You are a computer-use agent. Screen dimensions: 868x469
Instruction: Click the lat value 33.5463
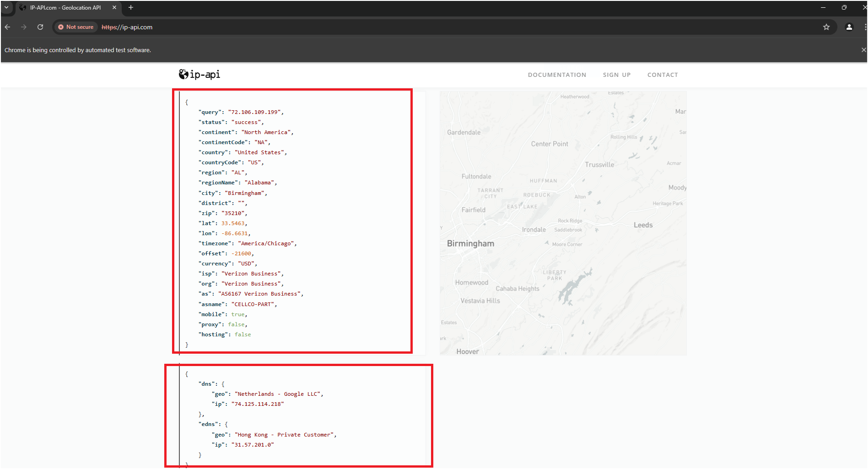click(233, 223)
